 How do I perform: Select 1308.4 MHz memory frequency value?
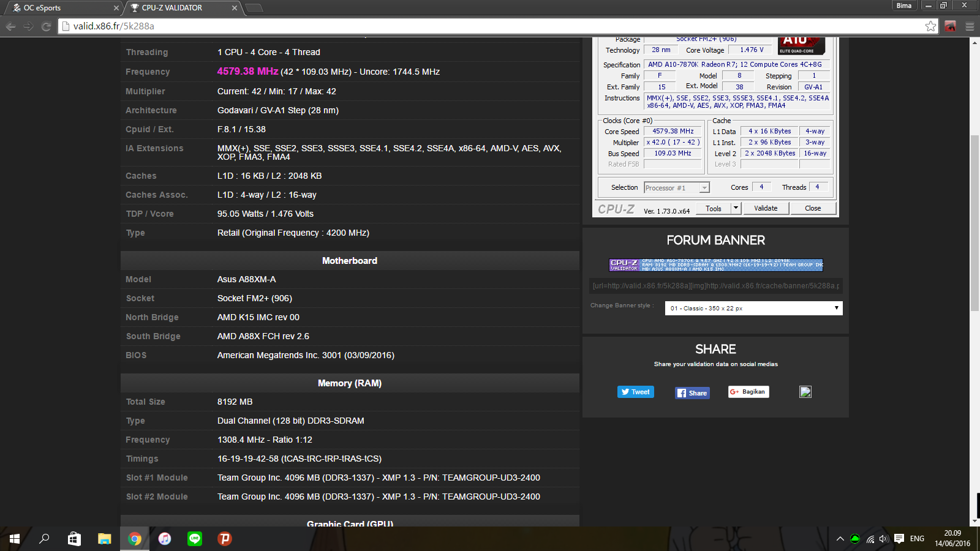tap(265, 440)
